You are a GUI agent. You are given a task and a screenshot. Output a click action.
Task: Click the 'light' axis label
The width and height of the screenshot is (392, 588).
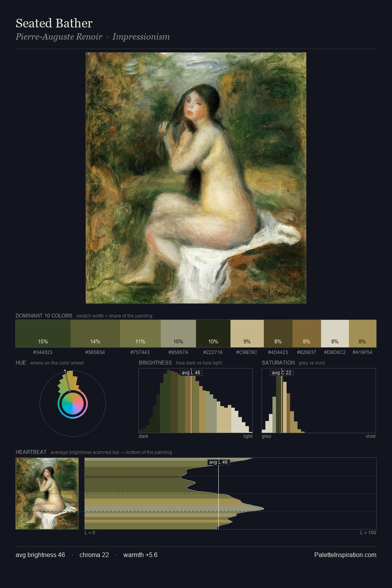click(x=248, y=436)
